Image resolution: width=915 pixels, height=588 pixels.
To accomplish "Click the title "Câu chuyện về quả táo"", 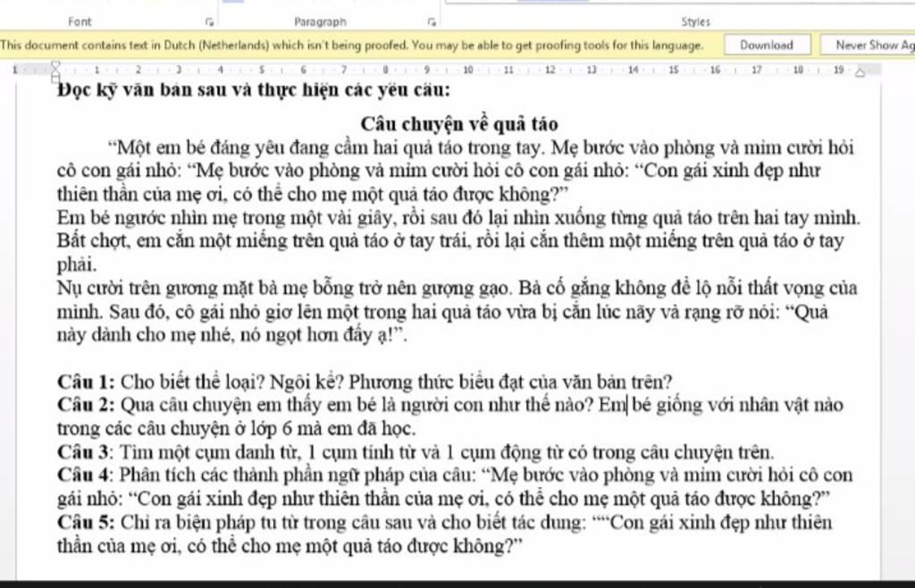I will [459, 124].
